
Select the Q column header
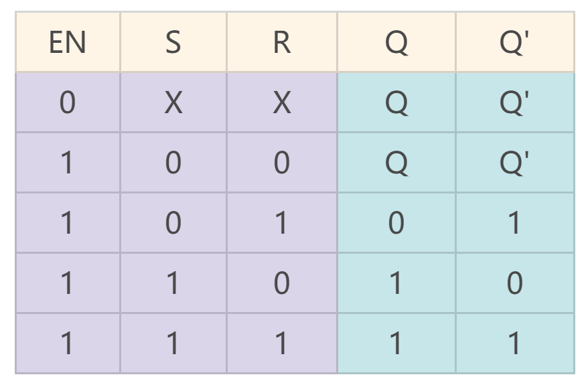click(396, 42)
